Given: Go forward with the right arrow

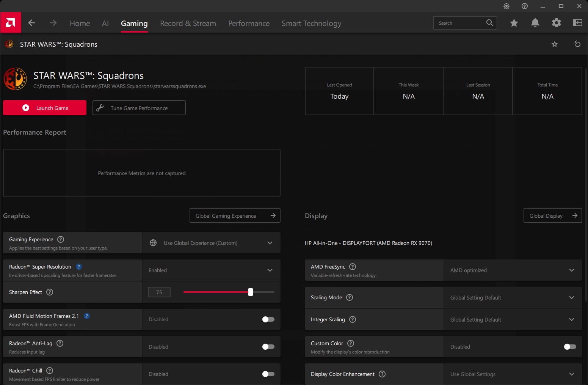Looking at the screenshot, I should point(53,23).
